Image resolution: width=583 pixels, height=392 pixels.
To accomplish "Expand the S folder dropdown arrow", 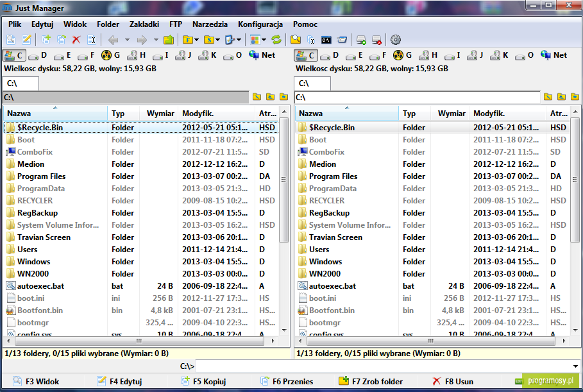I will pos(218,40).
